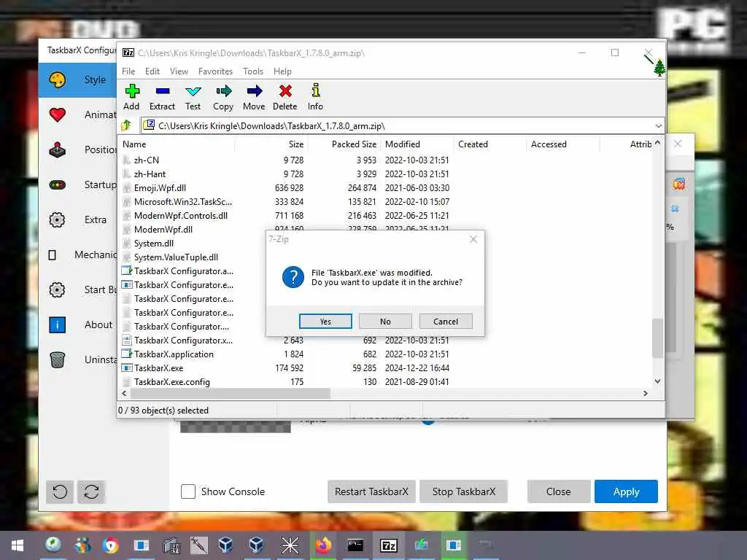Open the Extra gear section

pos(78,219)
